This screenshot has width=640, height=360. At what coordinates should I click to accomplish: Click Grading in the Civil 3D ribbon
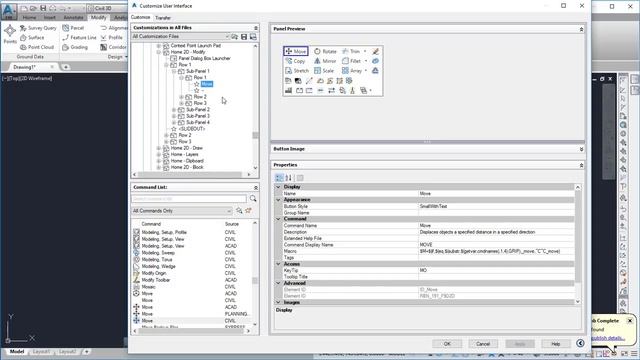click(75, 47)
